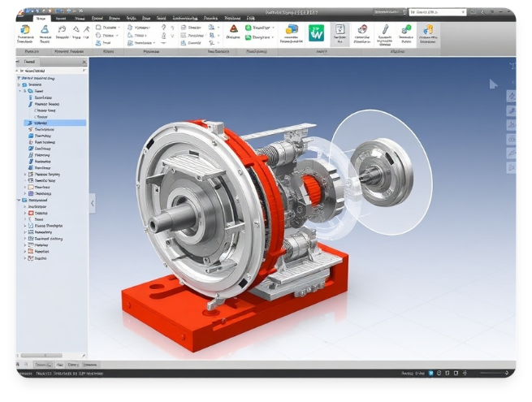Click the highlighted document icon in the ribbon
This screenshot has height=402, width=532.
click(x=340, y=31)
